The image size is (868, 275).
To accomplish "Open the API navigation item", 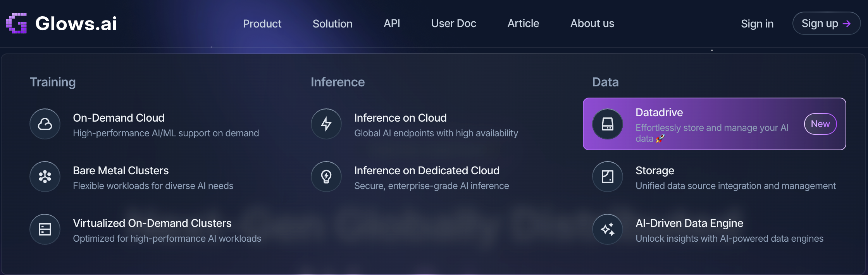I will coord(392,24).
